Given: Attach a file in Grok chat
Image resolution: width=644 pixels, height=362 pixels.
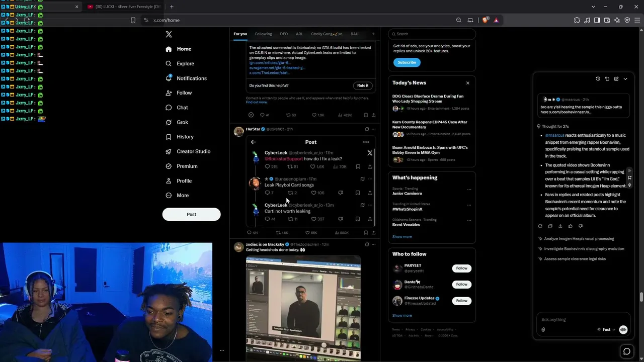Looking at the screenshot, I should coord(543,330).
